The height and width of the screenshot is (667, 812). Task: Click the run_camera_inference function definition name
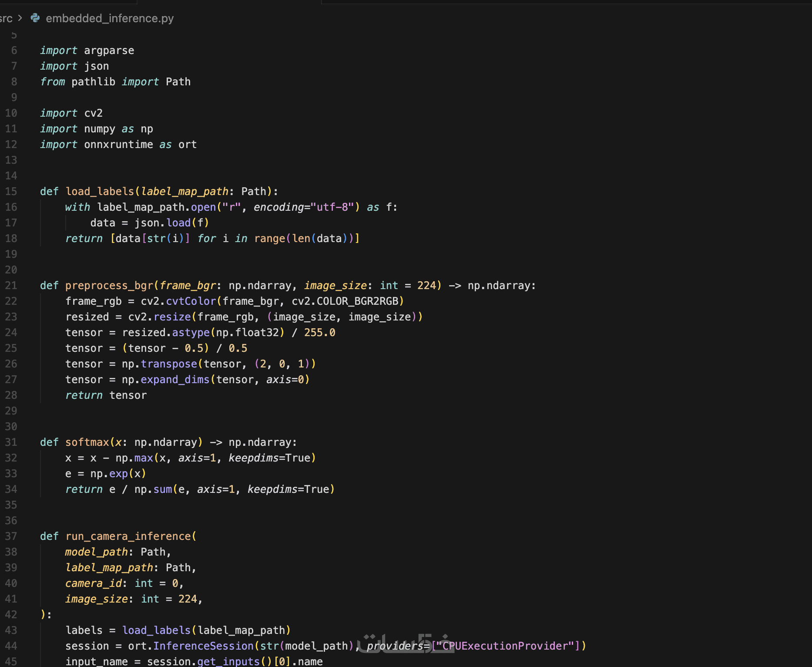click(x=128, y=536)
